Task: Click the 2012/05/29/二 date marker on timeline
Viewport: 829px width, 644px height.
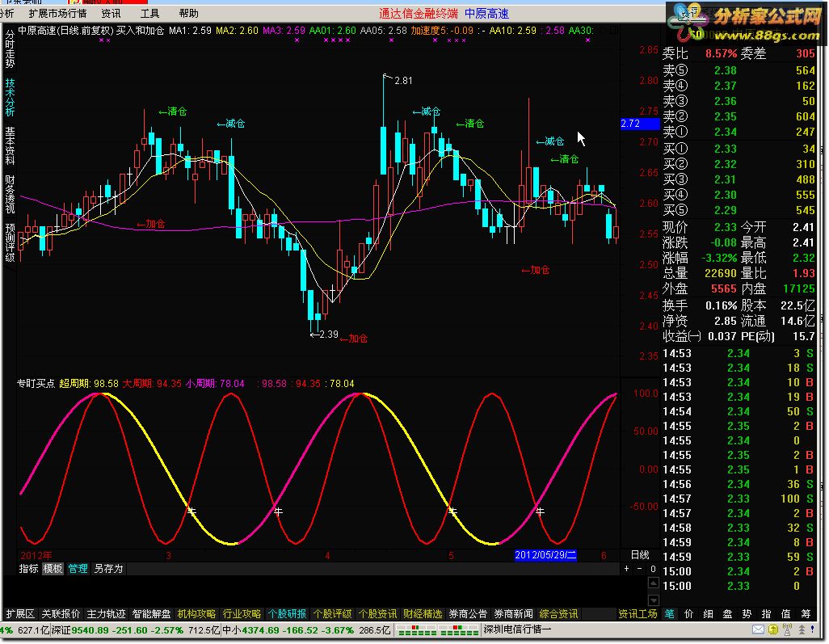Action: [545, 555]
